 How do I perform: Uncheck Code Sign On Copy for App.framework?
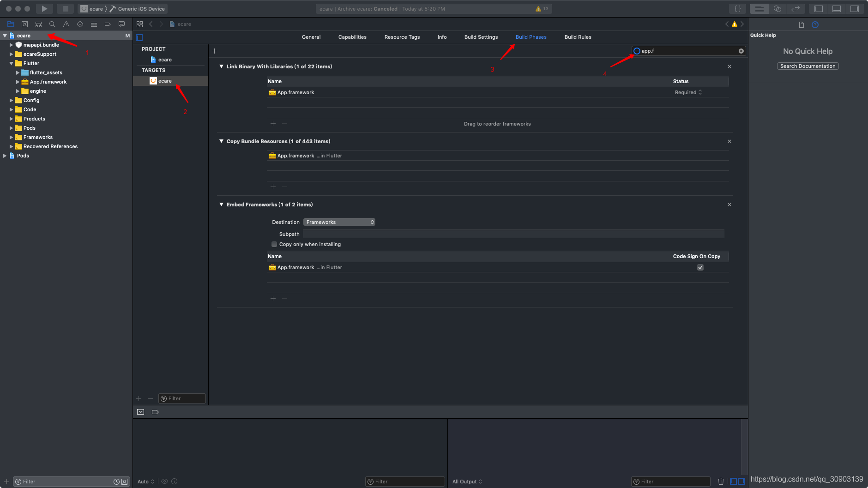[700, 267]
